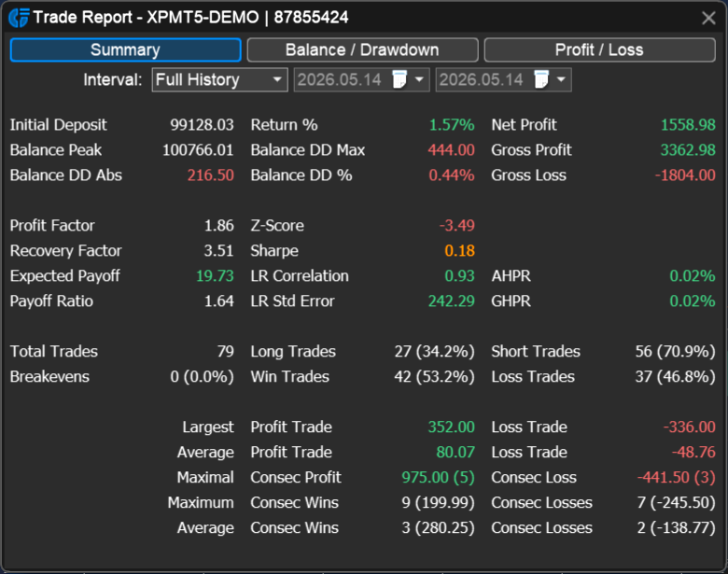
Task: Click the Maximal Consec Profit value 975.00 (5)
Action: pyautogui.click(x=439, y=478)
